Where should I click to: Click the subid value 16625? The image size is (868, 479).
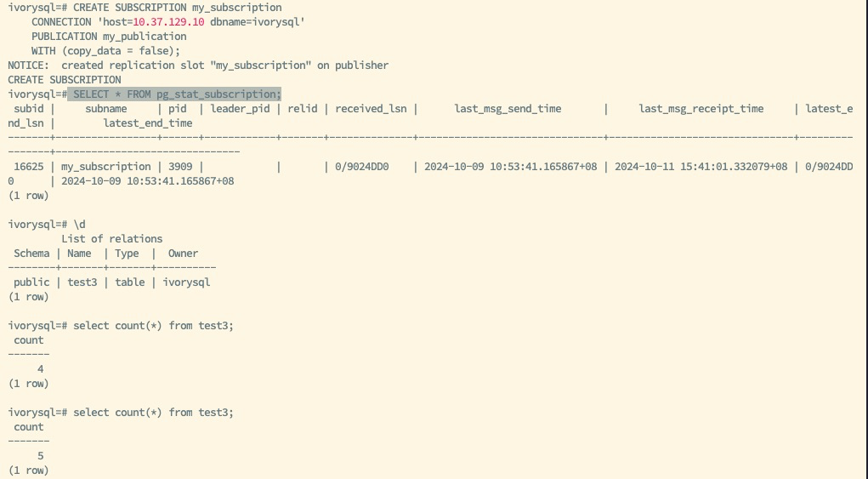tap(29, 167)
